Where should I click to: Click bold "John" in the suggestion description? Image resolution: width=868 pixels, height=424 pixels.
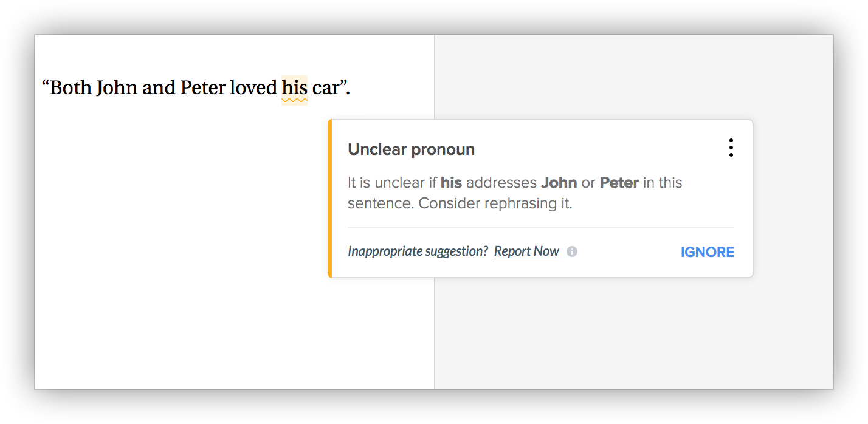tap(559, 183)
